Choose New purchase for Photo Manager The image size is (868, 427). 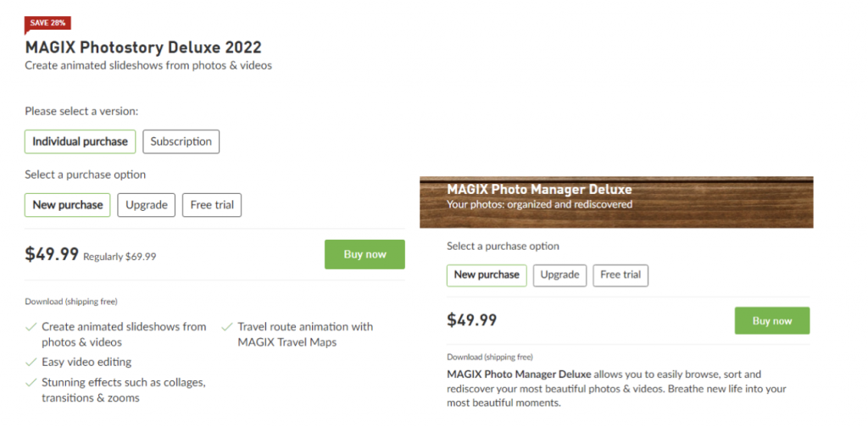click(487, 275)
